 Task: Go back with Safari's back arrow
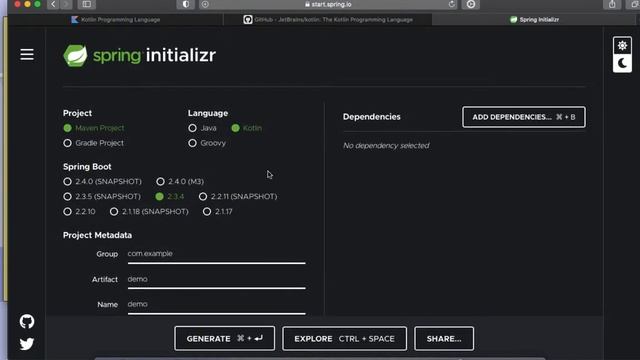click(53, 4)
